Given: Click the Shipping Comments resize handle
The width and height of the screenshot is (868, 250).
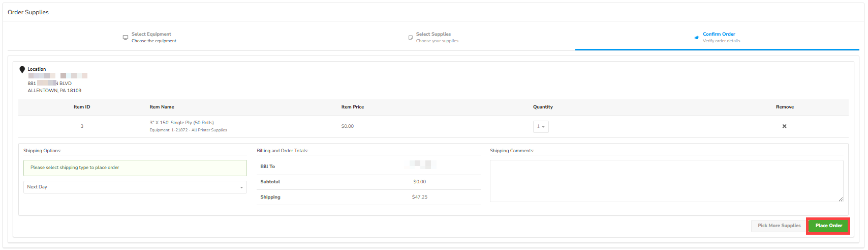Looking at the screenshot, I should (841, 199).
